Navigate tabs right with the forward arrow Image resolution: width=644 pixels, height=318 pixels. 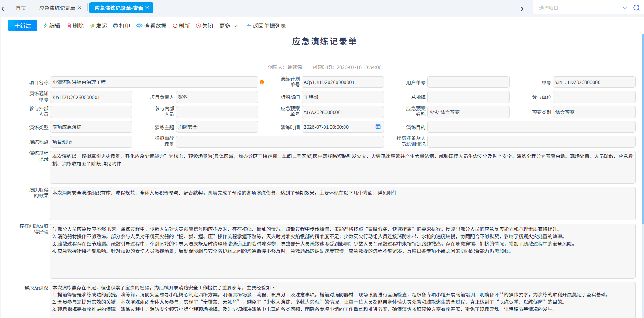point(522,8)
